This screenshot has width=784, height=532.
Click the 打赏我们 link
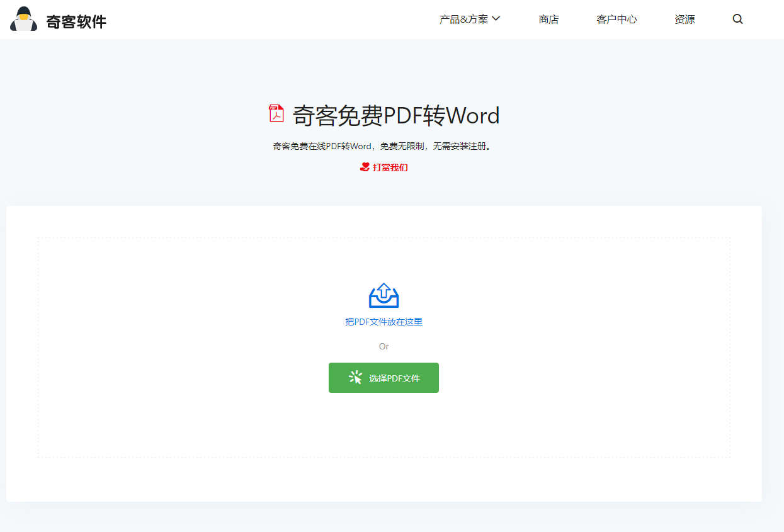point(390,167)
